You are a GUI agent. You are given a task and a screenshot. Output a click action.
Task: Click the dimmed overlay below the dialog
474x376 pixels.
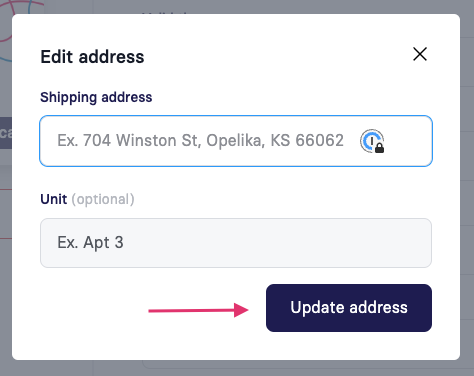click(236, 368)
